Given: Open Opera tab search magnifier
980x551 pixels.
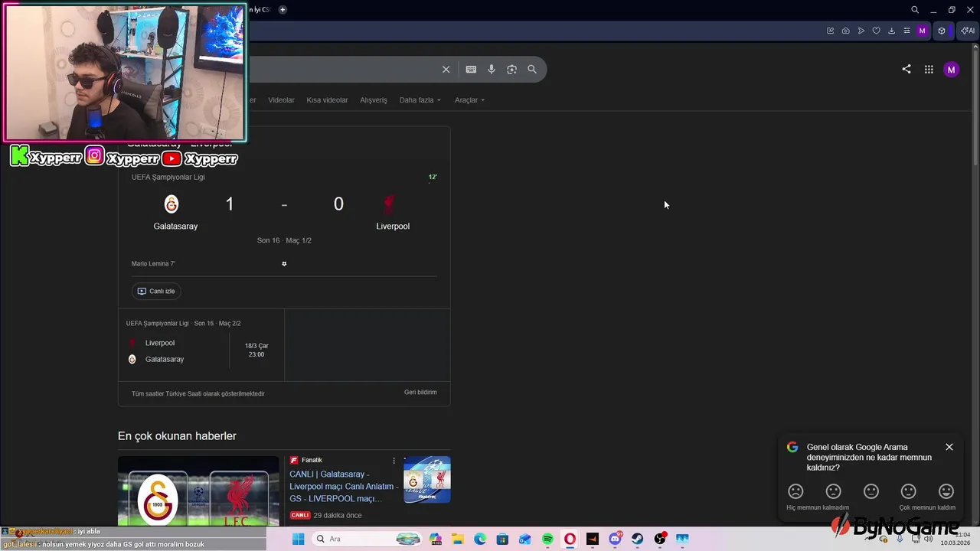Looking at the screenshot, I should coord(915,10).
